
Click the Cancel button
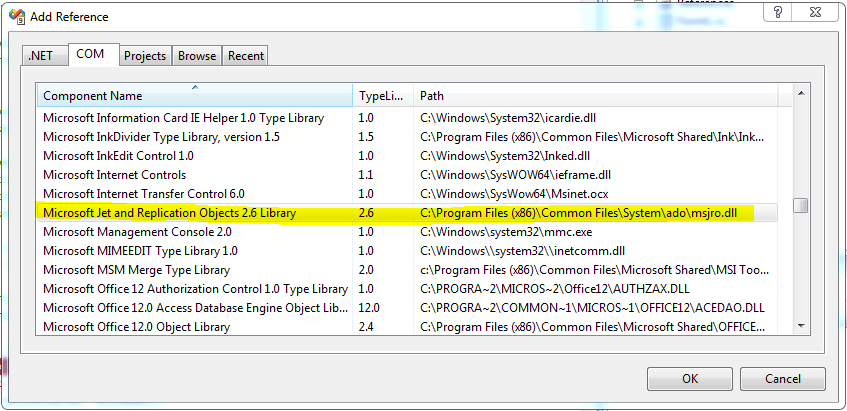pyautogui.click(x=783, y=379)
